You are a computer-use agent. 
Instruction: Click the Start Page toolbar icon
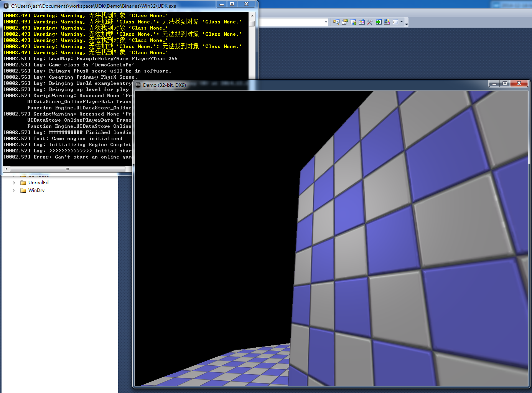click(362, 22)
